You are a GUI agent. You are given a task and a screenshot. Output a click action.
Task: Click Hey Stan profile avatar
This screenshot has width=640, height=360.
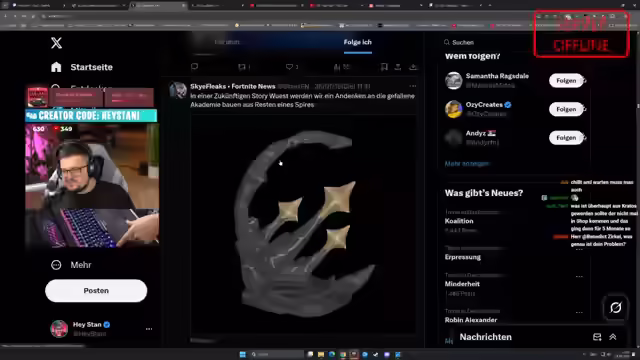coord(59,329)
